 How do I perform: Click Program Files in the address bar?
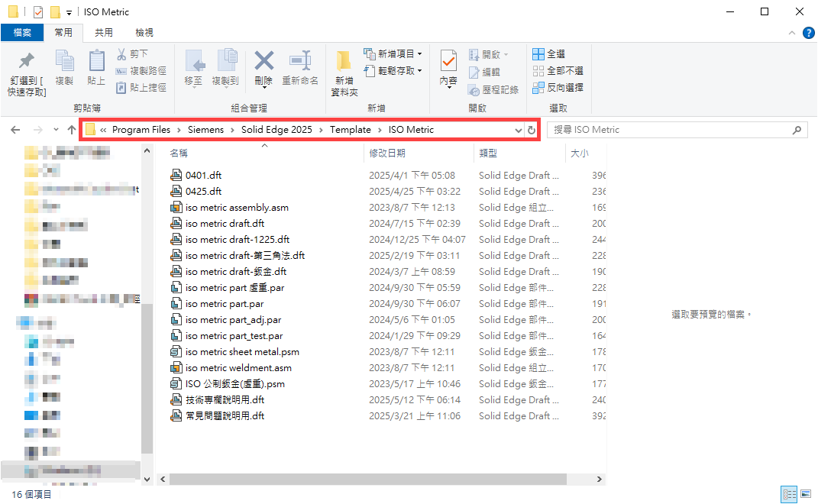pyautogui.click(x=141, y=130)
